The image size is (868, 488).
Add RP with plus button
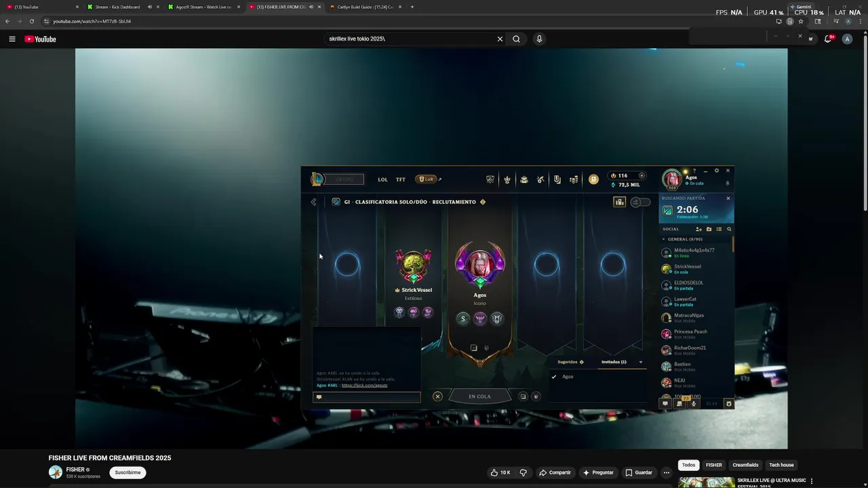pyautogui.click(x=642, y=176)
